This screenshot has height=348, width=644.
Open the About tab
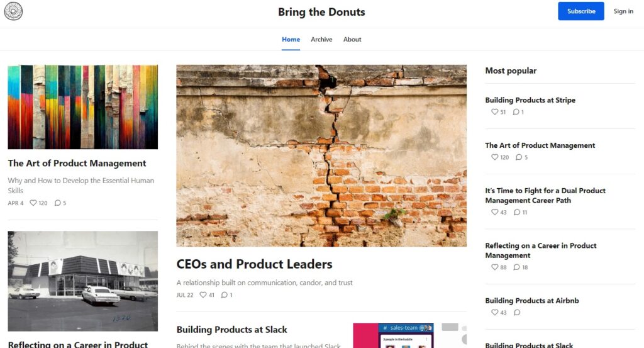352,40
